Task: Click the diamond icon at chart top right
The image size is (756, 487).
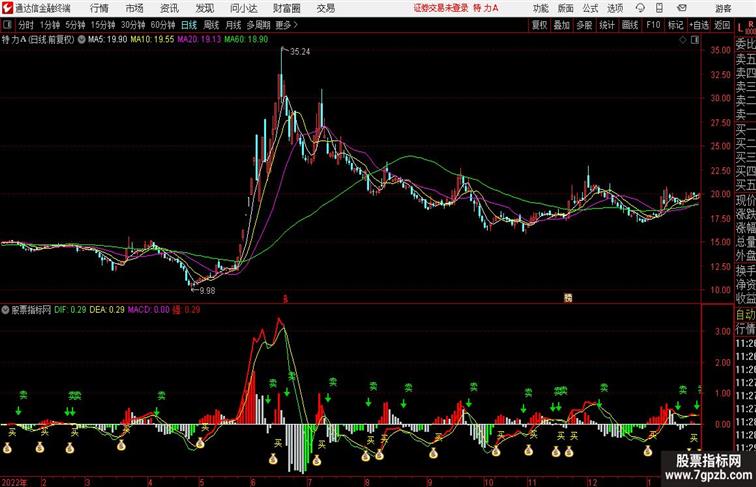Action: pos(683,40)
